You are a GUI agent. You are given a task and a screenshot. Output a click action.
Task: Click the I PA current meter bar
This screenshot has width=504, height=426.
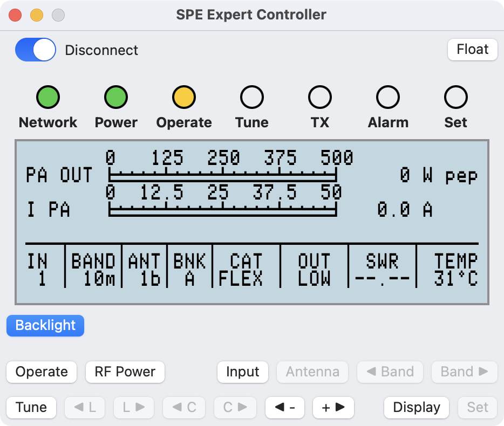[x=223, y=209]
